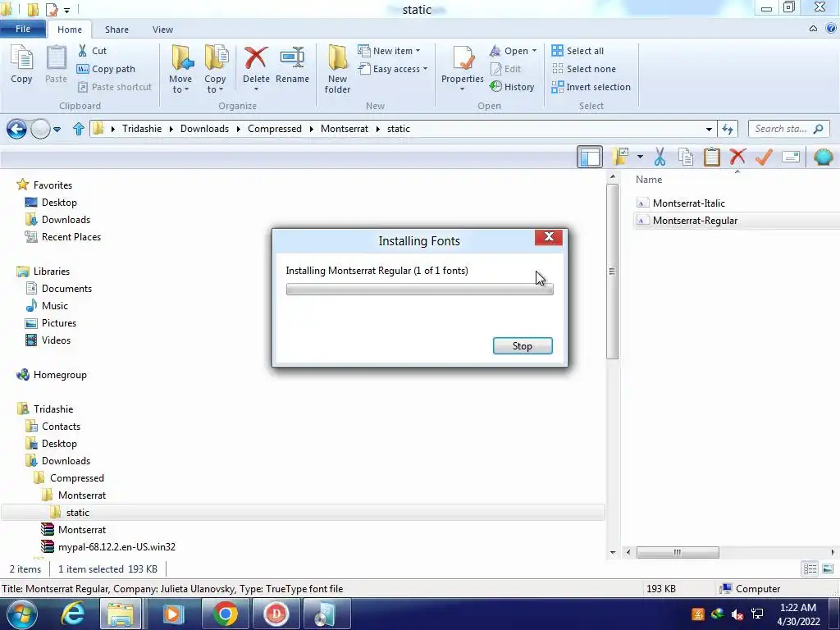
Task: Select the static folder in tree
Action: coord(78,513)
